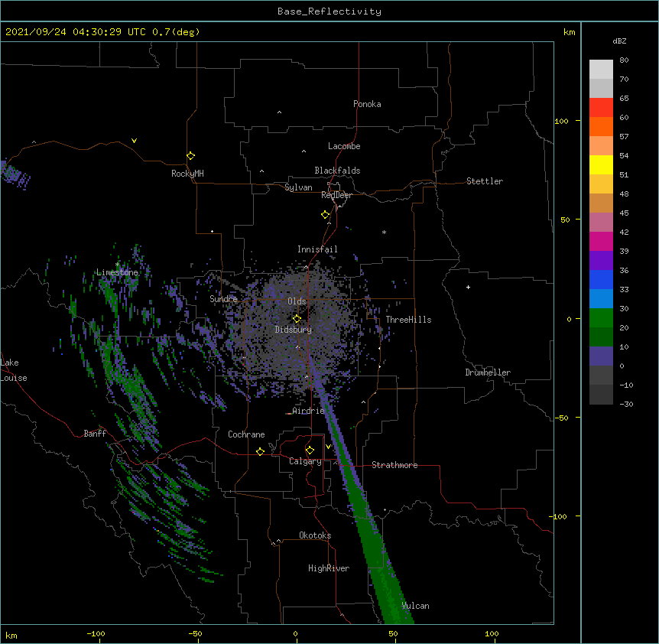The image size is (659, 644).
Task: Click the -10 value on dBZ scale
Action: click(x=626, y=385)
